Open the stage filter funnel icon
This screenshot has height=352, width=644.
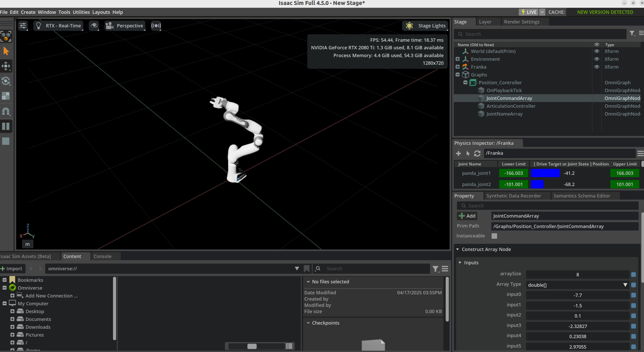(x=632, y=33)
